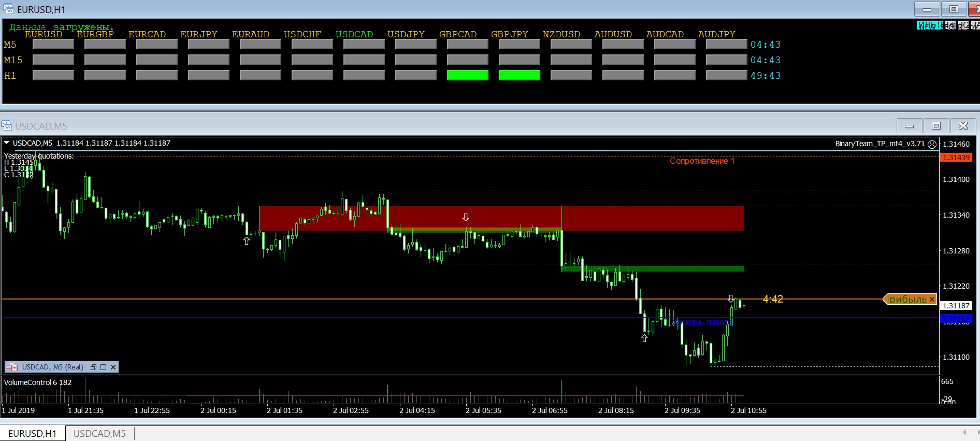
Task: Select AUDUSD pair label in the dashboard
Action: coord(613,34)
